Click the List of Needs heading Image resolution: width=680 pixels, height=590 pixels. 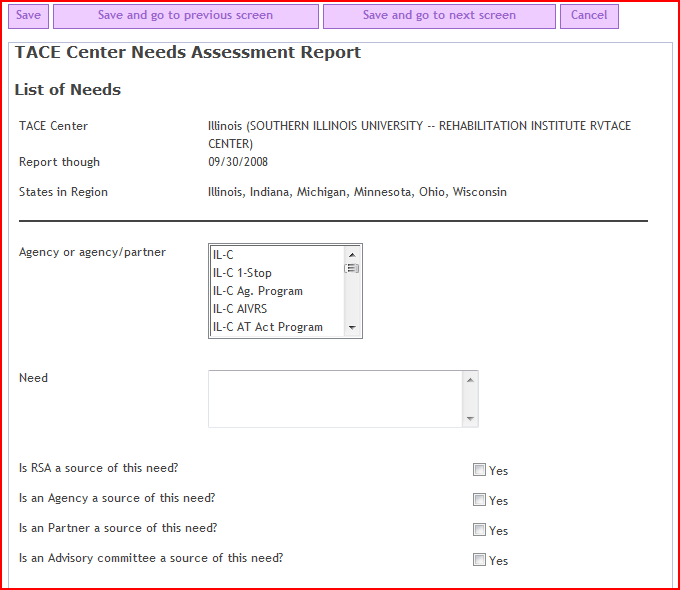pos(68,90)
